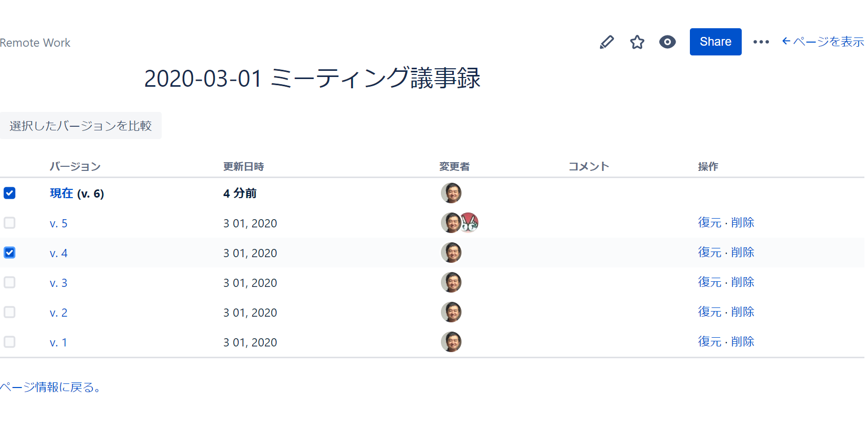Open the ページを表示 link
Screen dimensions: 868x445
pyautogui.click(x=823, y=42)
